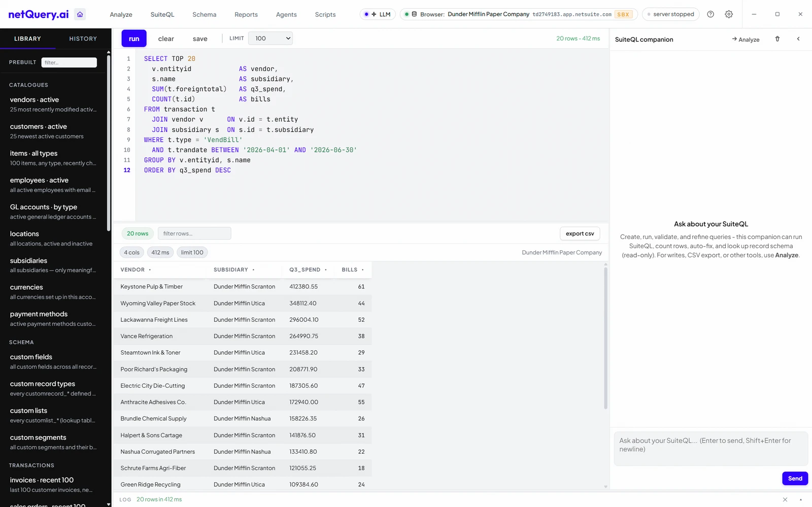This screenshot has width=812, height=507.
Task: Open the Reports menu
Action: click(x=246, y=14)
